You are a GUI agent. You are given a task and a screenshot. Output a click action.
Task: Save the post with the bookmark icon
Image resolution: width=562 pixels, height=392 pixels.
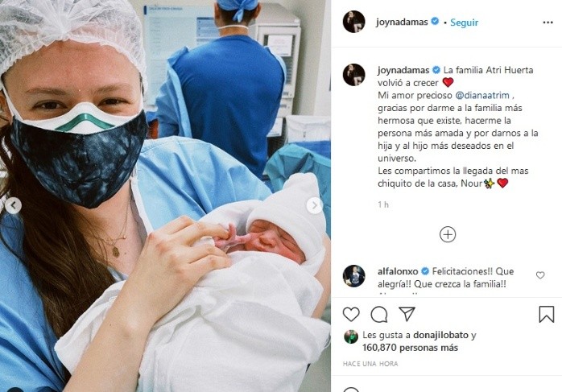(547, 314)
